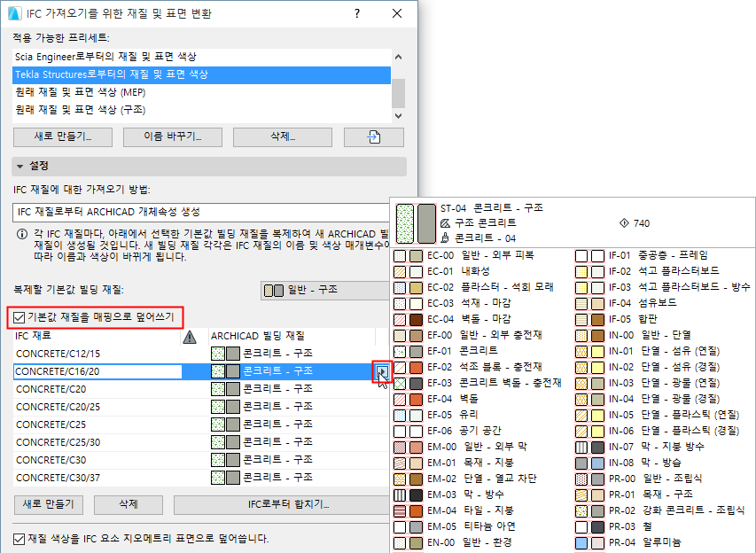The width and height of the screenshot is (756, 553).
Task: Click the warning triangle column header
Action: pos(190,337)
